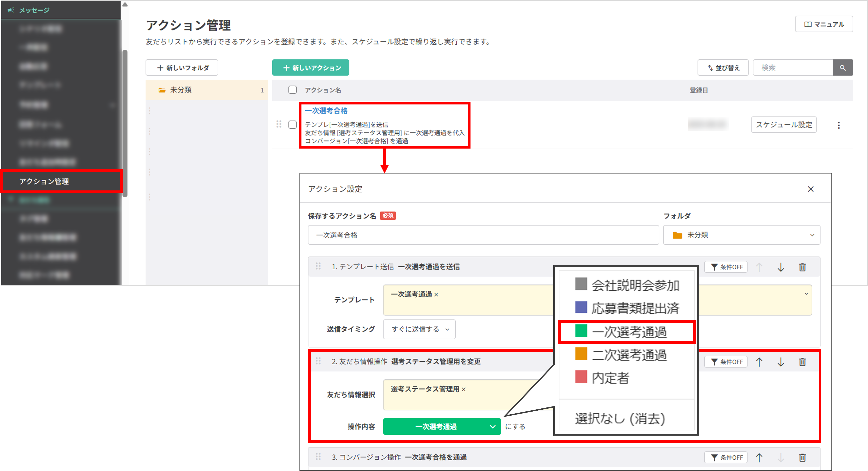Open the 一次選考合格 action link
This screenshot has width=868, height=471.
(x=326, y=111)
